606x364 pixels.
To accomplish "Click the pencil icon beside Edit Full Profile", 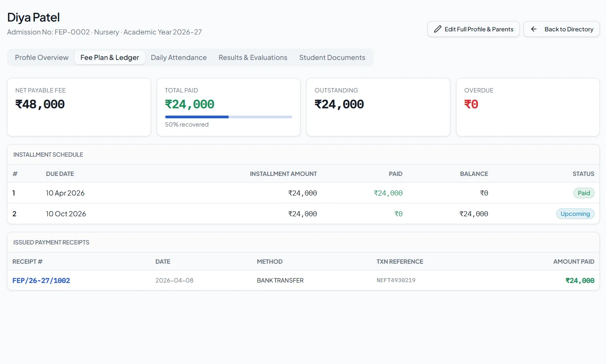I will pyautogui.click(x=438, y=29).
